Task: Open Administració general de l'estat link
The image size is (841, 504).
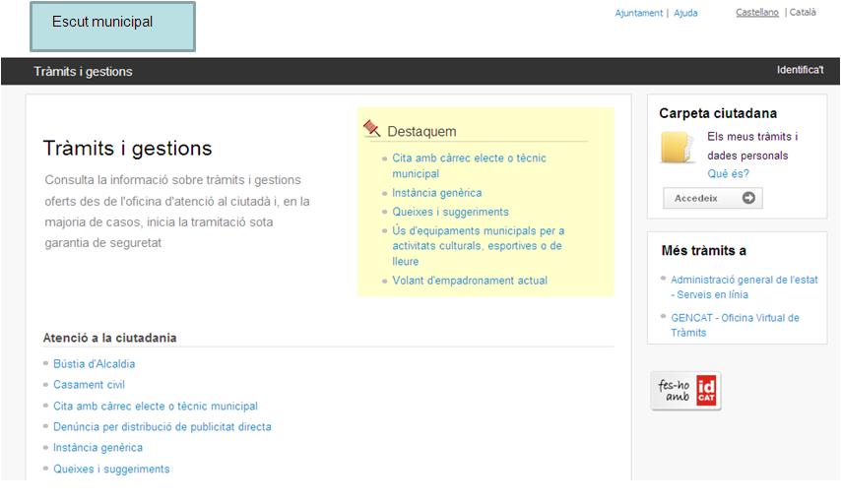Action: tap(744, 286)
